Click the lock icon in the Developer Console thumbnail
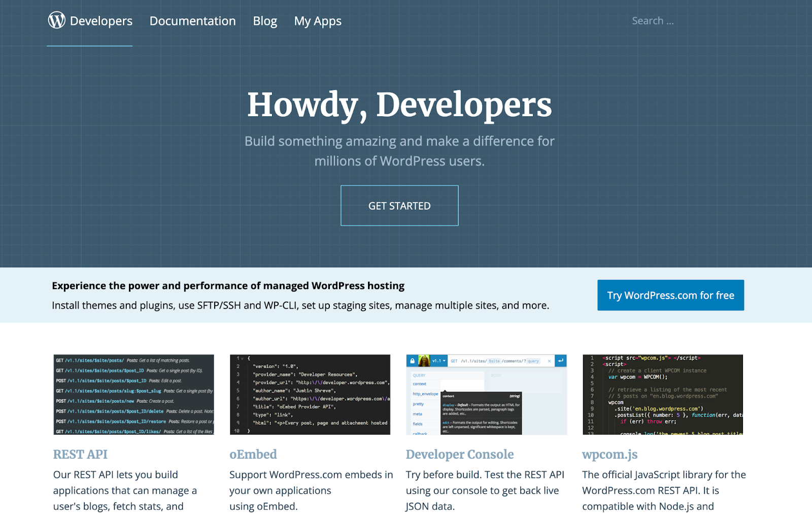This screenshot has width=812, height=513. pos(413,361)
